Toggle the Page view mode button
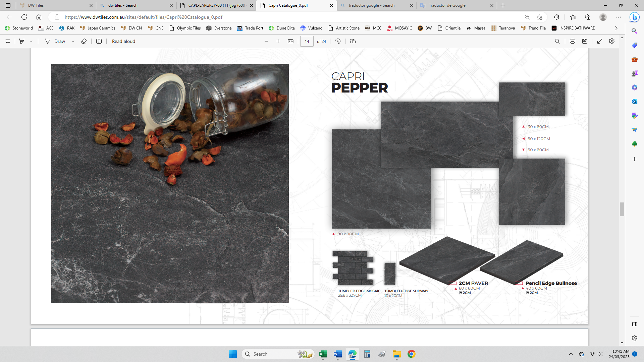 point(353,41)
